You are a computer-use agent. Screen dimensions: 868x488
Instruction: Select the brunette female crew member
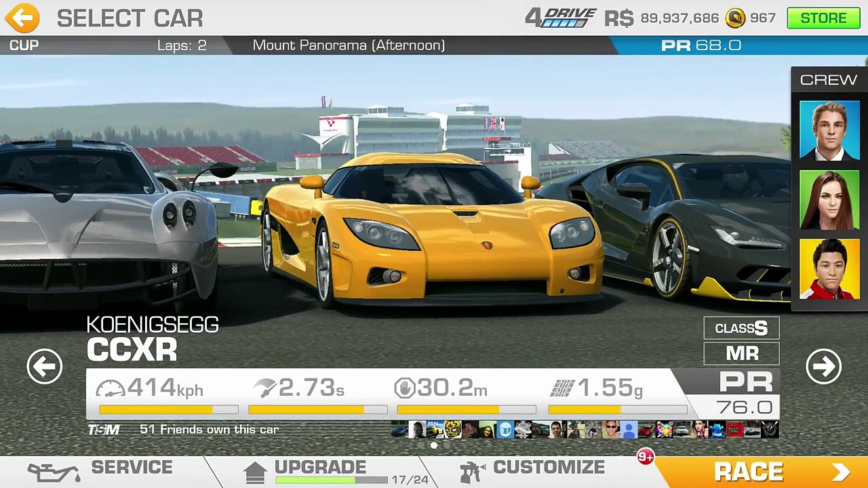[829, 200]
